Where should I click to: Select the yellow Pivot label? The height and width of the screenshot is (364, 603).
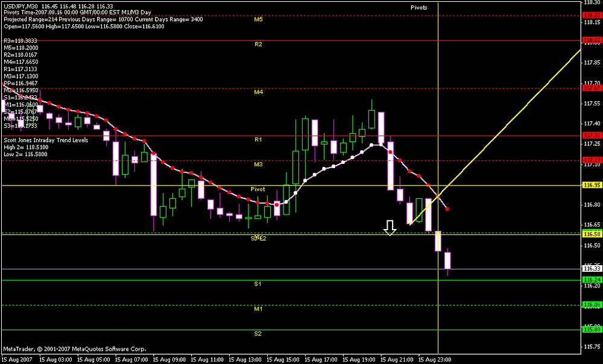click(258, 189)
